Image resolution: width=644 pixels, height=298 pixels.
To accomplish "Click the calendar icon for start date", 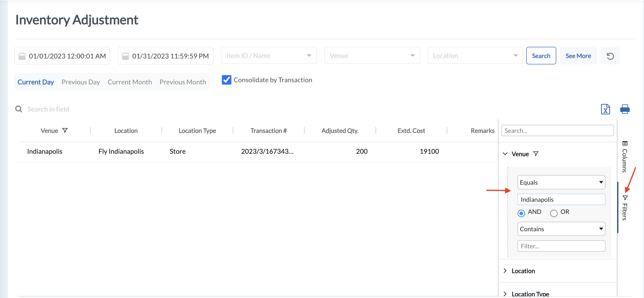I will (22, 55).
